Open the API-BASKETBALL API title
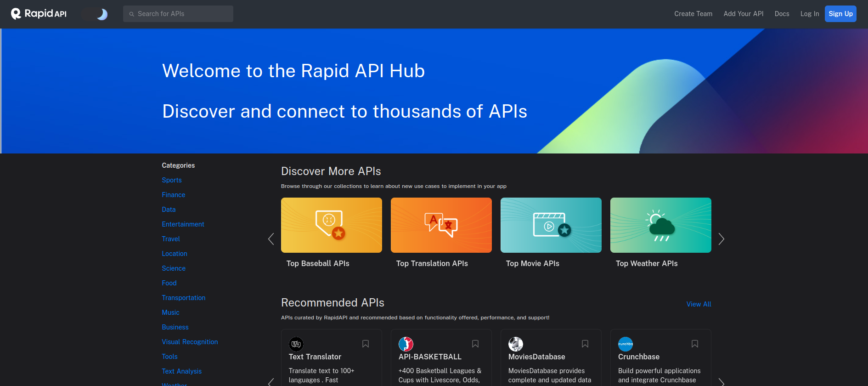Image resolution: width=868 pixels, height=386 pixels. 430,357
